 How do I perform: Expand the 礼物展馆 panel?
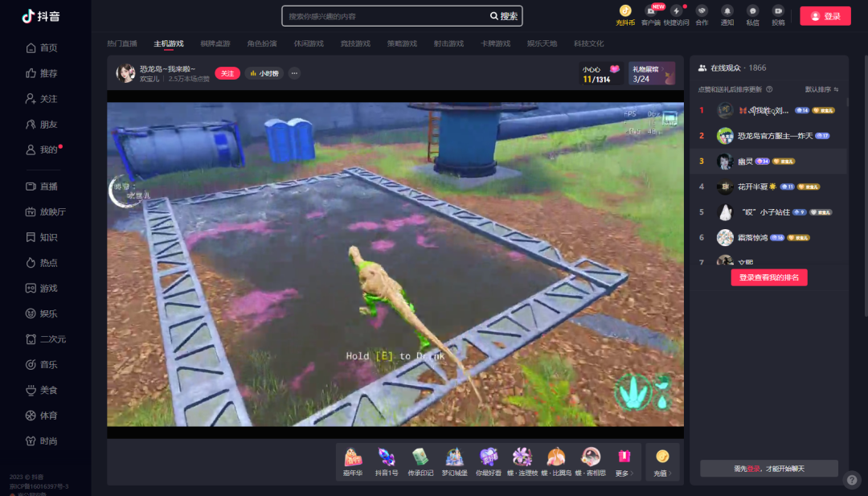point(652,73)
